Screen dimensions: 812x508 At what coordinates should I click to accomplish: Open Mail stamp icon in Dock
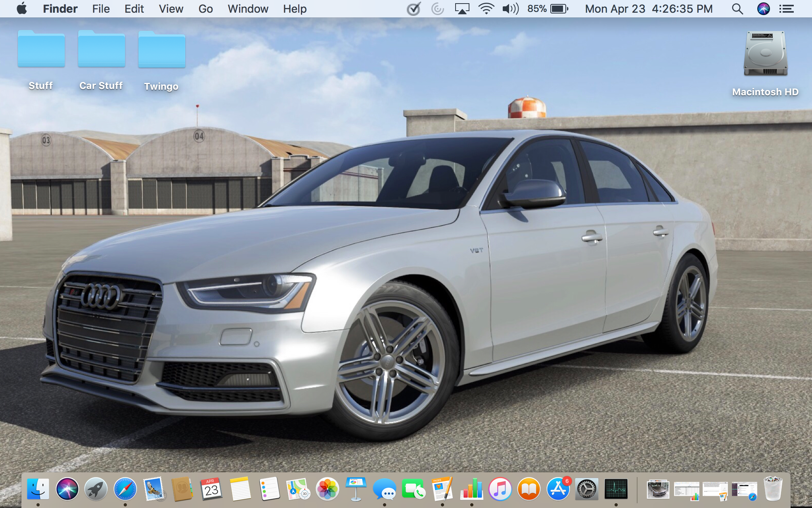154,489
